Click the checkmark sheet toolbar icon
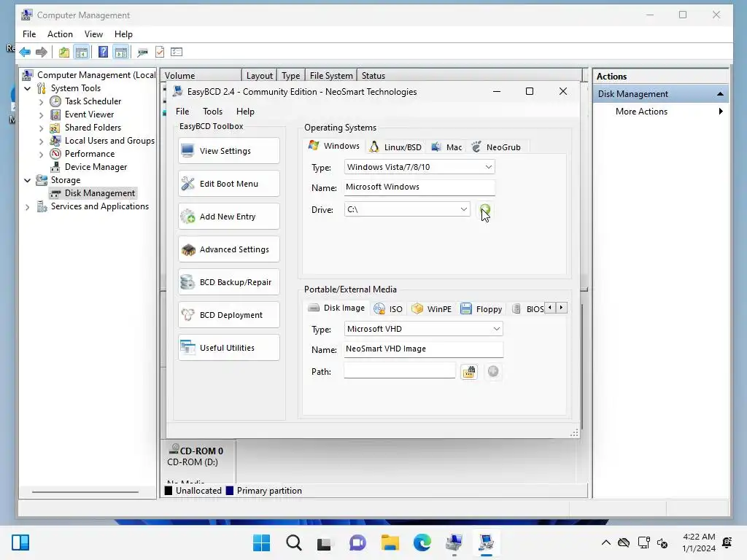Image resolution: width=747 pixels, height=560 pixels. [160, 52]
